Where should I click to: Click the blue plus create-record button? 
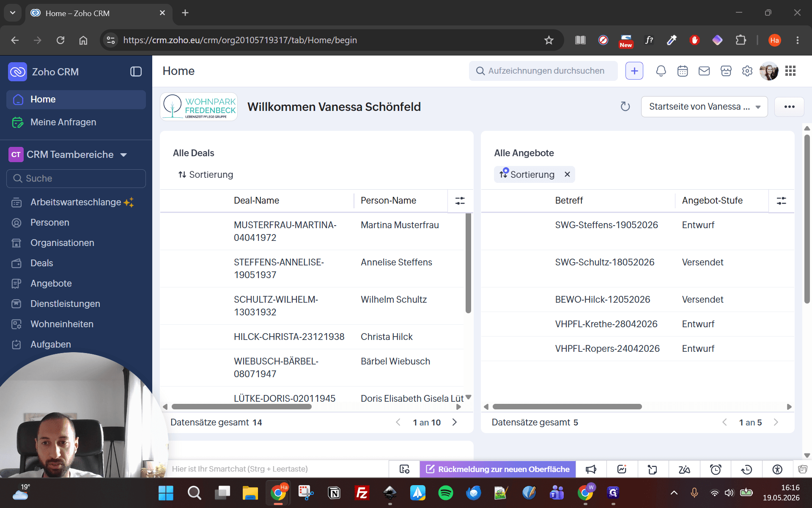pyautogui.click(x=634, y=71)
